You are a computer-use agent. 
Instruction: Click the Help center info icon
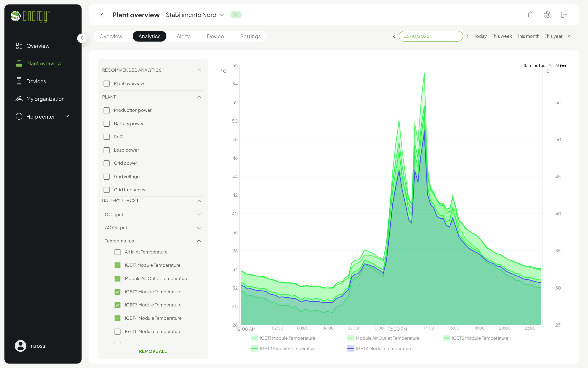coord(19,117)
